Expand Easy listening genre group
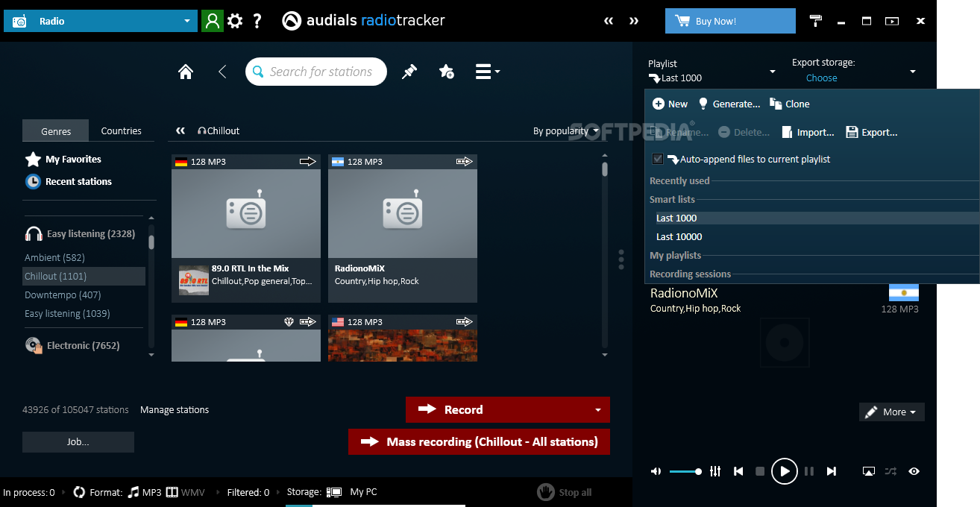This screenshot has height=507, width=980. (x=80, y=234)
